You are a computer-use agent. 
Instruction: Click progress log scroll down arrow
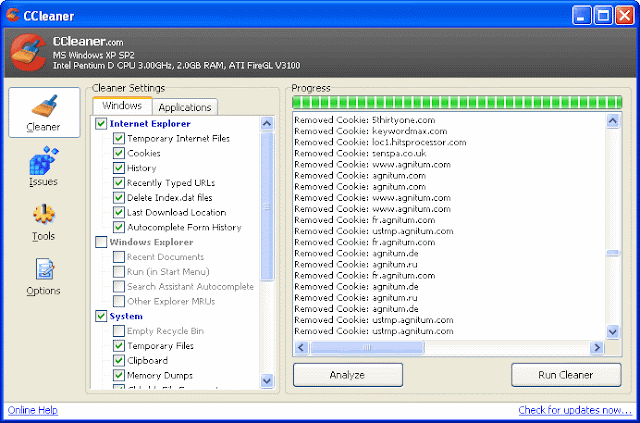coord(613,331)
